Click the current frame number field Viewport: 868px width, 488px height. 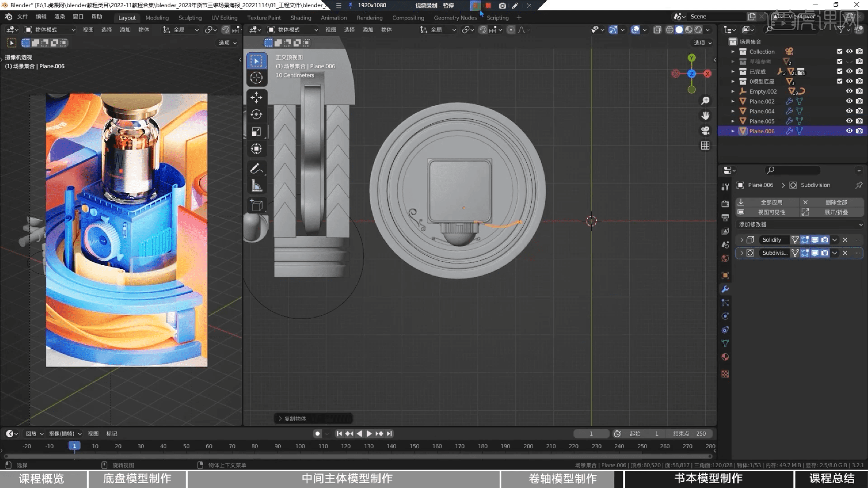pyautogui.click(x=591, y=434)
